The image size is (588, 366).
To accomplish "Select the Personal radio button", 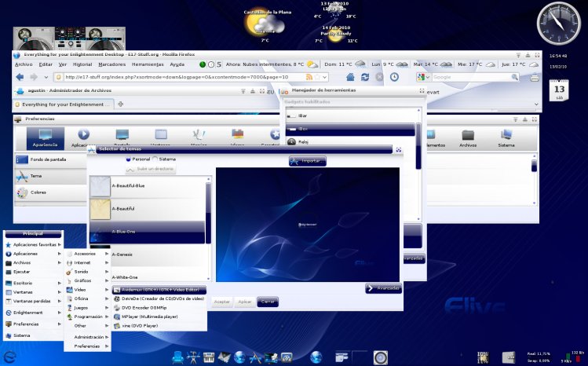I will (129, 159).
